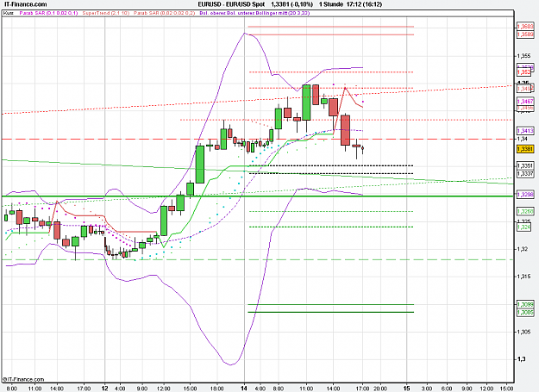Click the 1,3 price axis label

521,359
